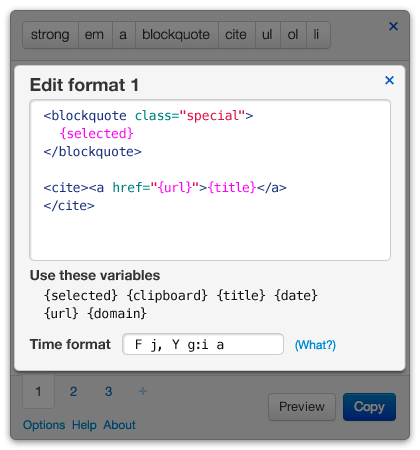Insert the blockquote tag button
Screen dimensions: 420x450
coord(176,35)
